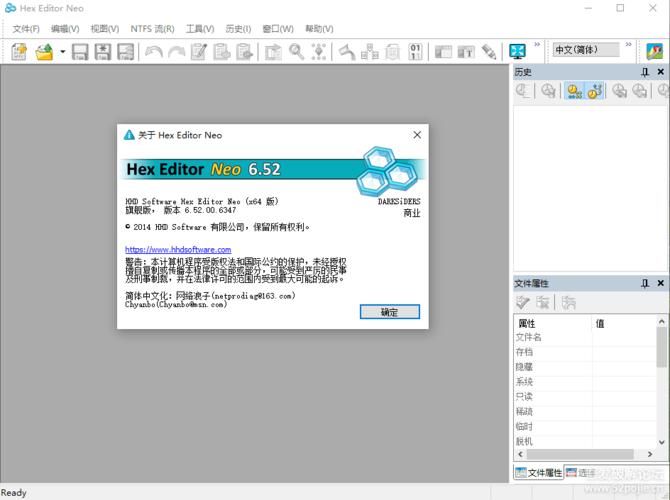Click the Open file folder icon
The width and height of the screenshot is (670, 500).
click(44, 52)
